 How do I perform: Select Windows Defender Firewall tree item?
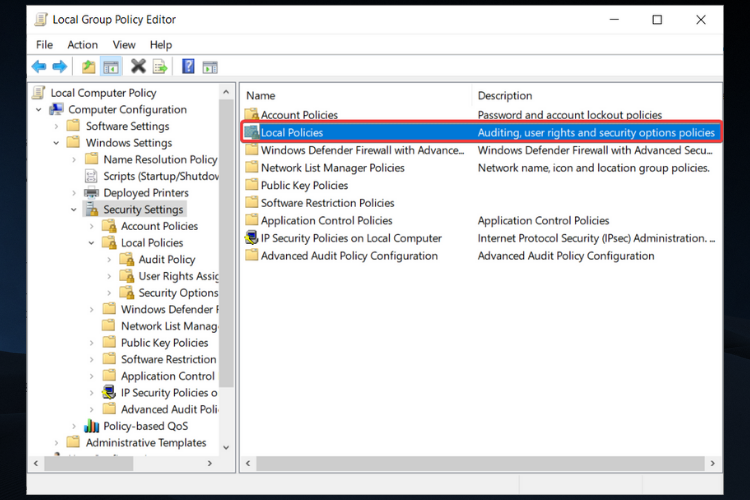click(x=169, y=309)
